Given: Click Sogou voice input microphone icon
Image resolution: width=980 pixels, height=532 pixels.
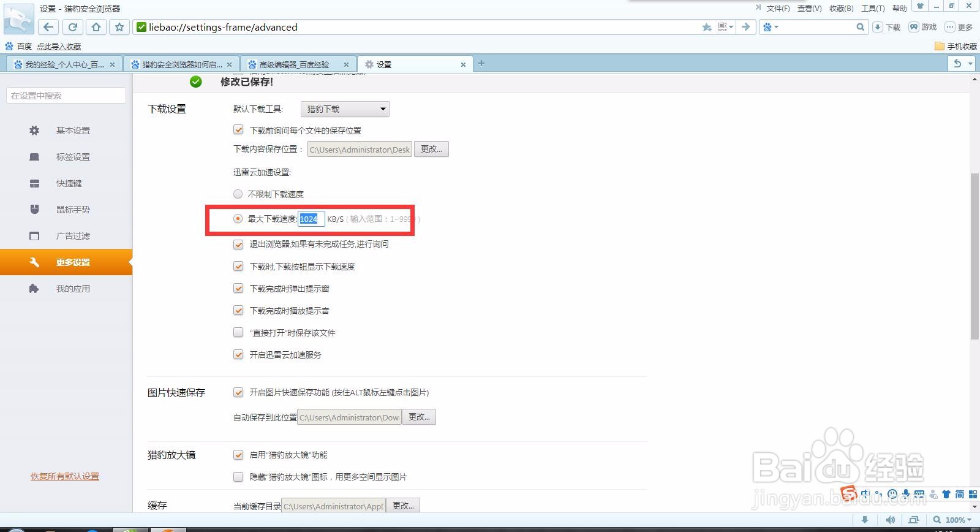Looking at the screenshot, I should click(x=905, y=494).
